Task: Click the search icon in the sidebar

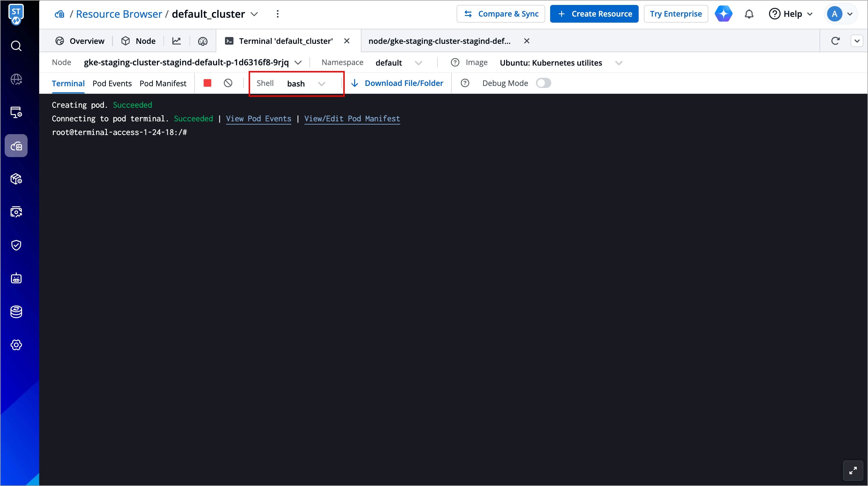Action: (x=16, y=46)
